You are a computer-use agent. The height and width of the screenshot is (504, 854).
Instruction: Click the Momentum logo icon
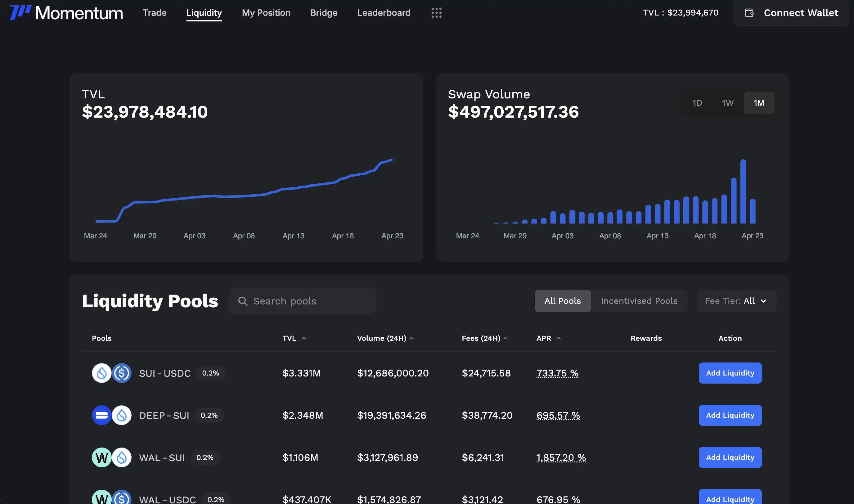(20, 12)
